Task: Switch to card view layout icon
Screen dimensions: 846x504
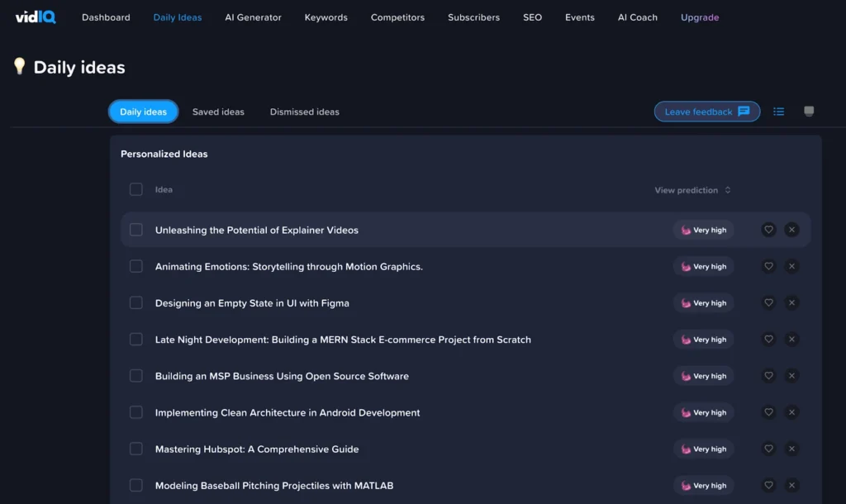Action: pos(809,112)
